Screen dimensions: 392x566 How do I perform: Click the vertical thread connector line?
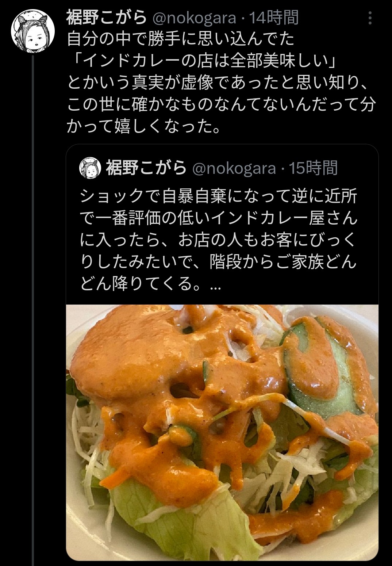[34, 310]
